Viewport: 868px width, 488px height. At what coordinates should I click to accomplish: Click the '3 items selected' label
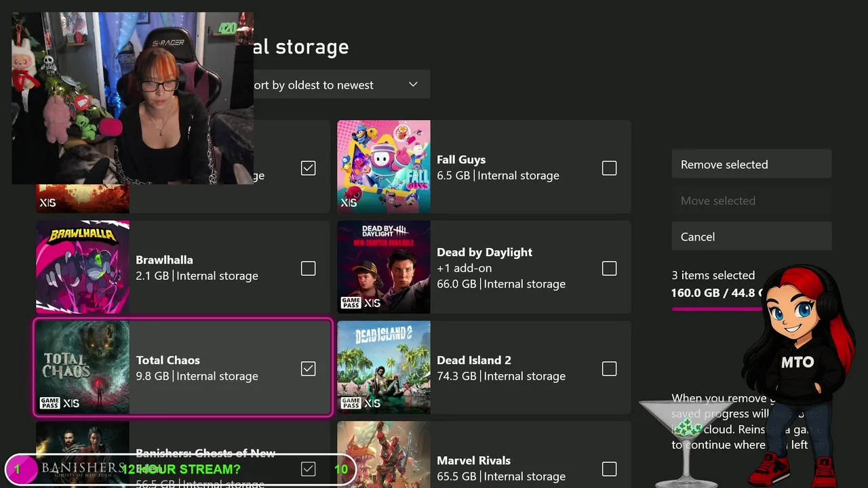(x=713, y=275)
